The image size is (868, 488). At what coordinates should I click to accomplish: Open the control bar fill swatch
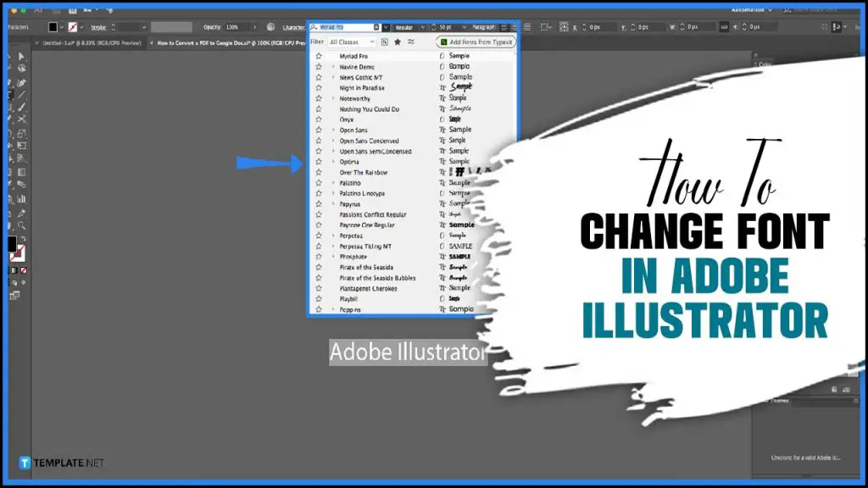[x=53, y=26]
